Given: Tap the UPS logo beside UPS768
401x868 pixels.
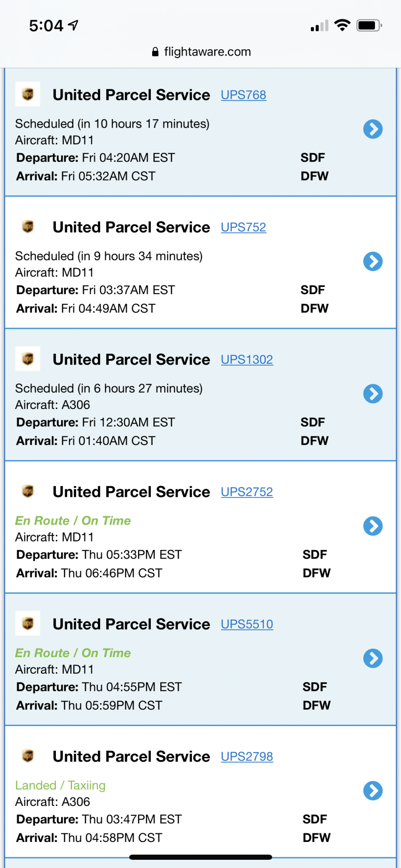Looking at the screenshot, I should coord(28,94).
